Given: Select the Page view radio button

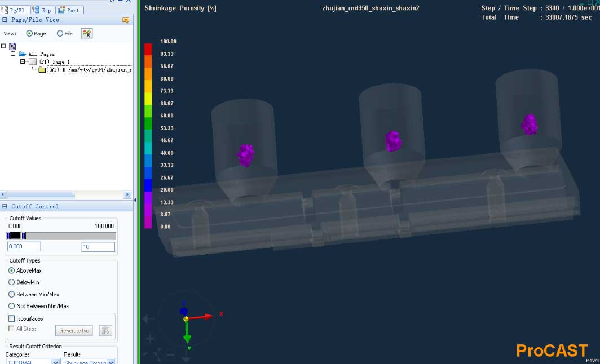Looking at the screenshot, I should coord(29,34).
